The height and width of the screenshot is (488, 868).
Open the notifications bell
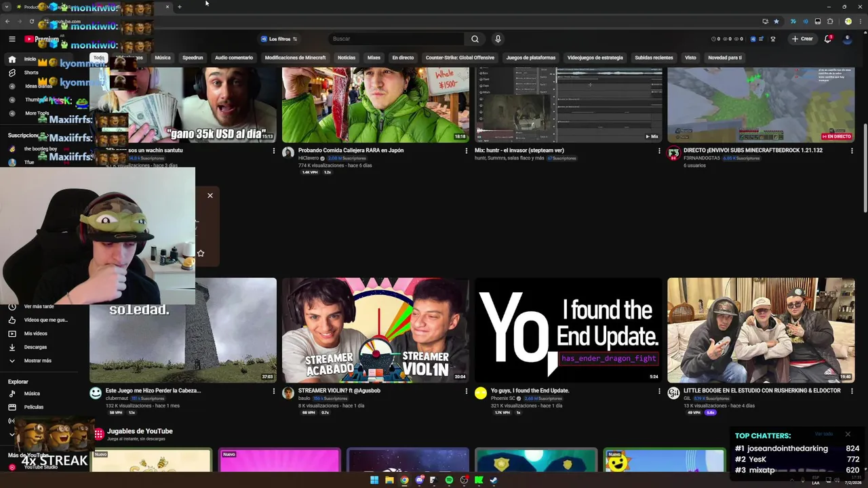pos(827,39)
